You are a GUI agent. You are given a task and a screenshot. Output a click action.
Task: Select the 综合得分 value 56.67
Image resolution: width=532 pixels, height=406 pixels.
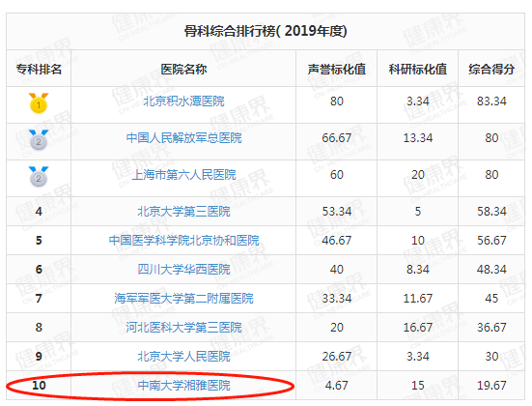pyautogui.click(x=491, y=240)
